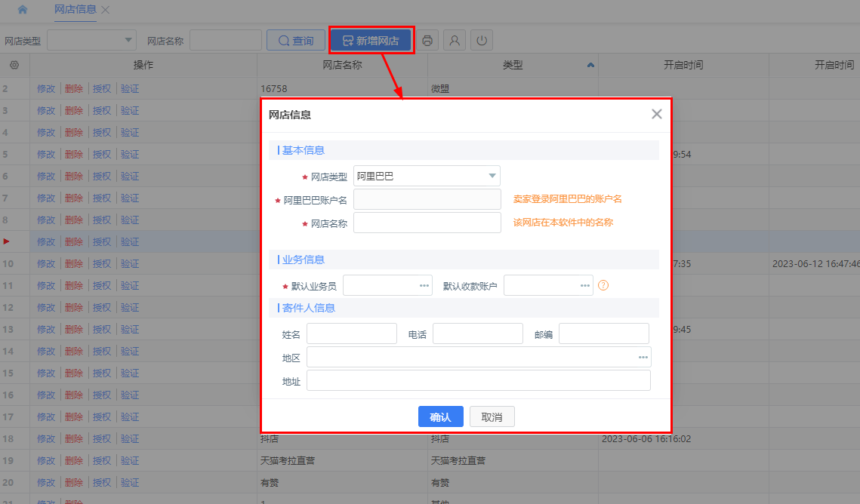The height and width of the screenshot is (504, 860).
Task: Click the orange help question mark icon
Action: tap(603, 285)
